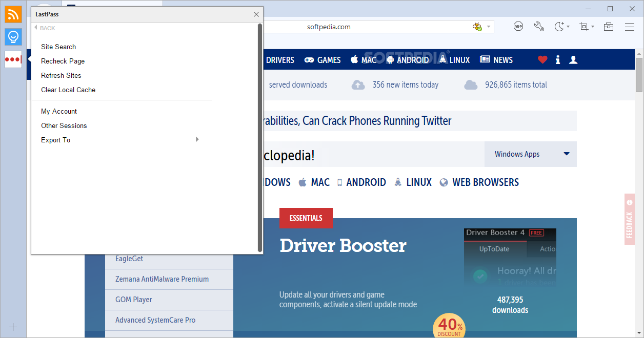
Task: Open the ANDROID section in top nav
Action: [x=408, y=60]
